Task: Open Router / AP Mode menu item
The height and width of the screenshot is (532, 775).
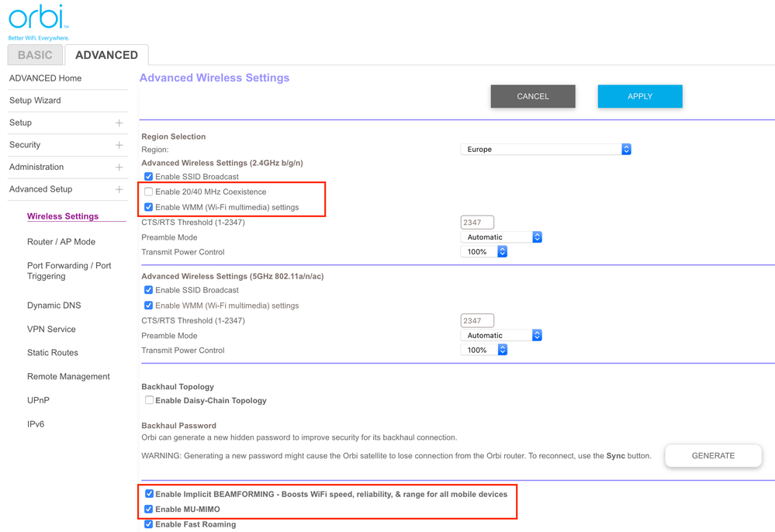Action: pos(61,242)
